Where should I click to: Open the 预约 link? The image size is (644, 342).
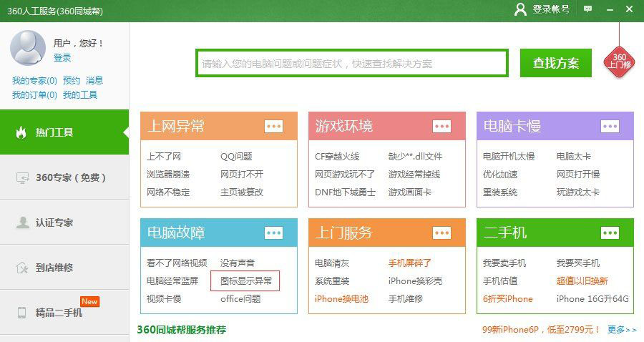pyautogui.click(x=72, y=80)
